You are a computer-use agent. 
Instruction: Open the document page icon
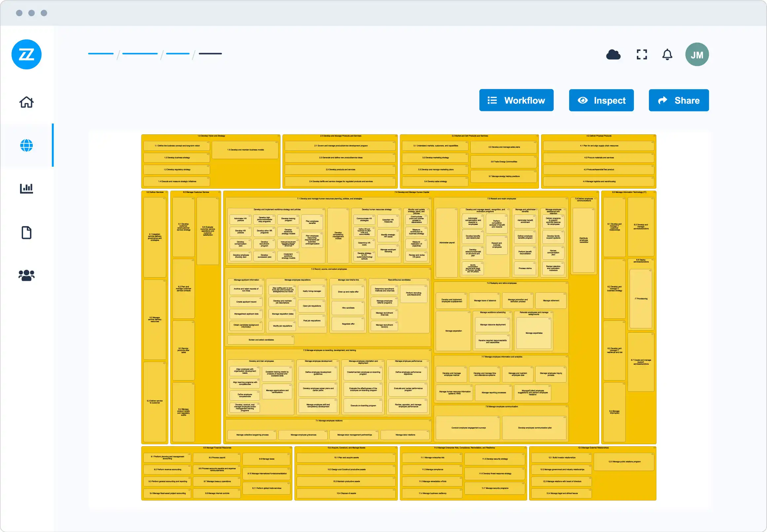pyautogui.click(x=26, y=232)
